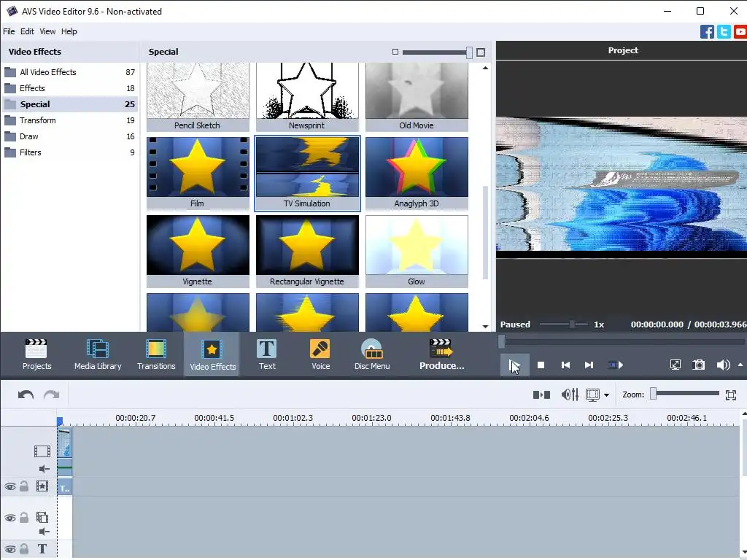This screenshot has height=560, width=747.
Task: Open the View menu
Action: [47, 31]
